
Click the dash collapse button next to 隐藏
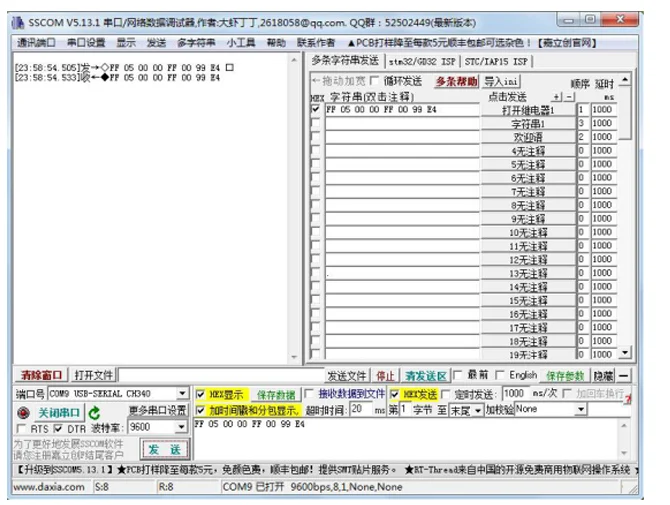pos(624,376)
